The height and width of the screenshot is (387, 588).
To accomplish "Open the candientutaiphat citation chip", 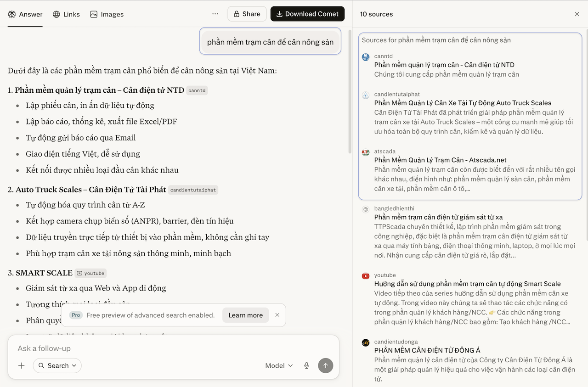I will click(x=193, y=190).
